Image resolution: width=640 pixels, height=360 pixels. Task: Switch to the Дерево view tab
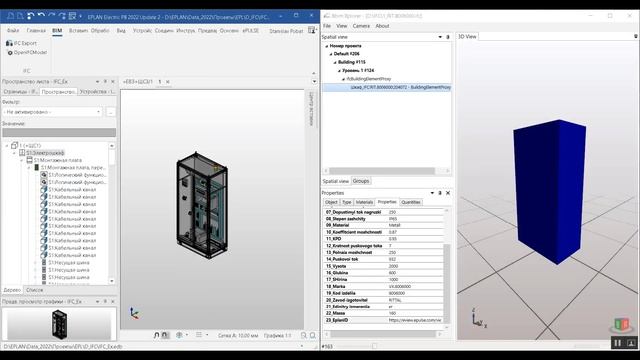[12, 290]
